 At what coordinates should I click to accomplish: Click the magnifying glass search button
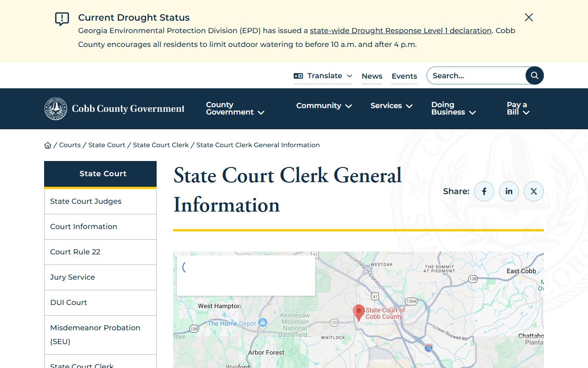point(535,75)
